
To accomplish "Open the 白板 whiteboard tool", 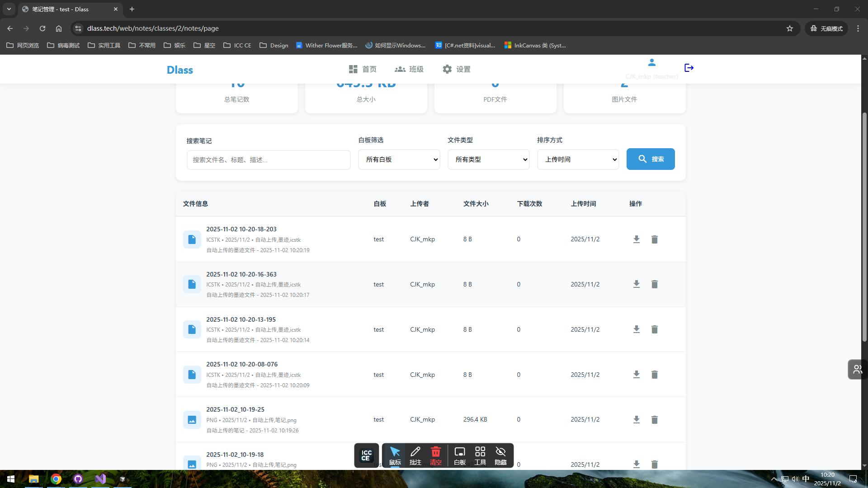I will tap(460, 455).
